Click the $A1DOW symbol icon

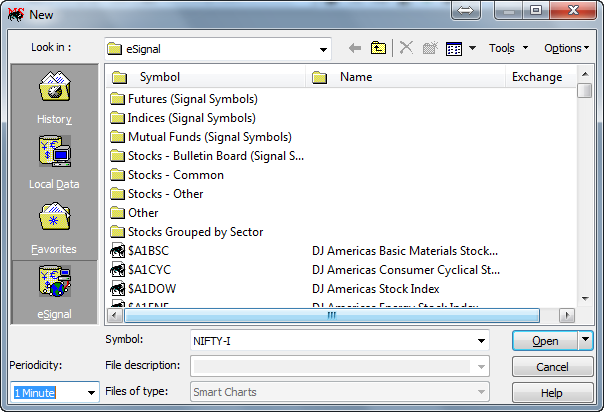117,289
